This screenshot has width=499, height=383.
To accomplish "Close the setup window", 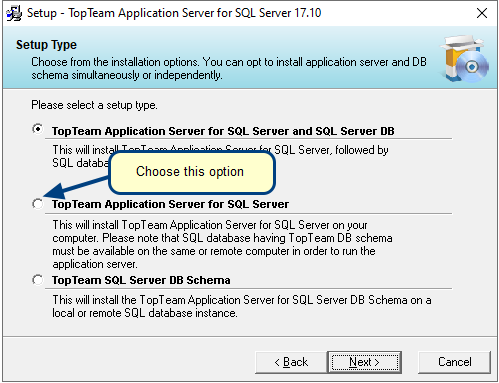I will tap(482, 13).
